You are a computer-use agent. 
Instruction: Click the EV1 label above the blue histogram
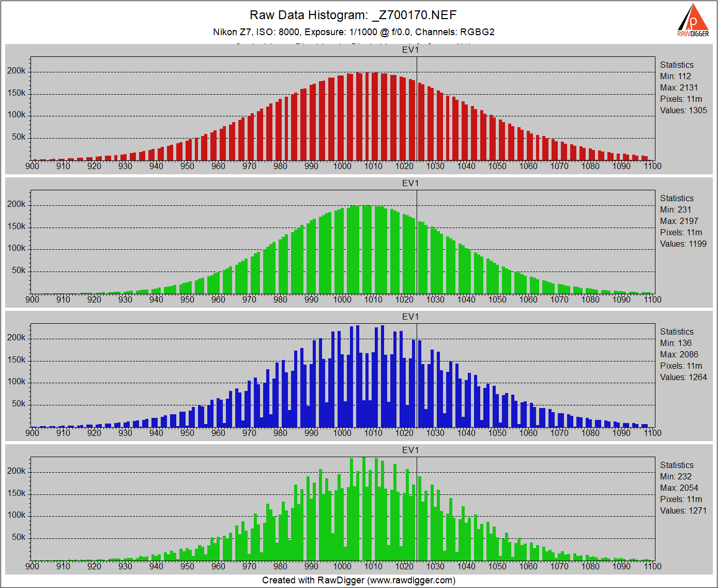point(410,316)
